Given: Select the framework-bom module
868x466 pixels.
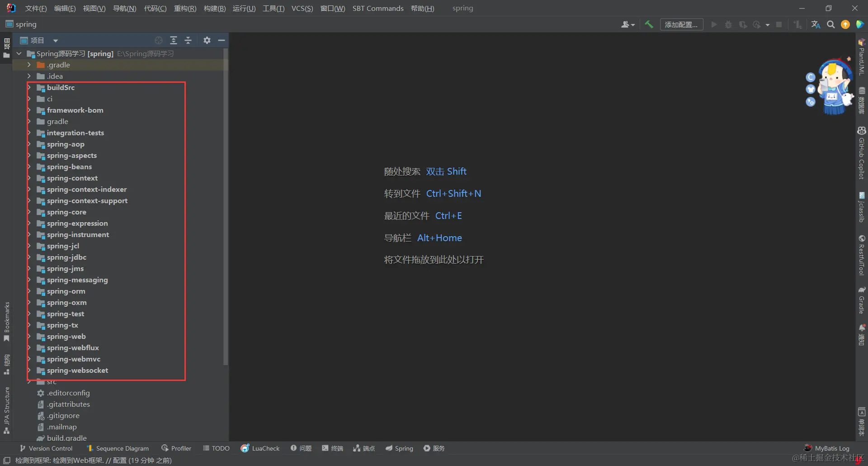Looking at the screenshot, I should (75, 110).
